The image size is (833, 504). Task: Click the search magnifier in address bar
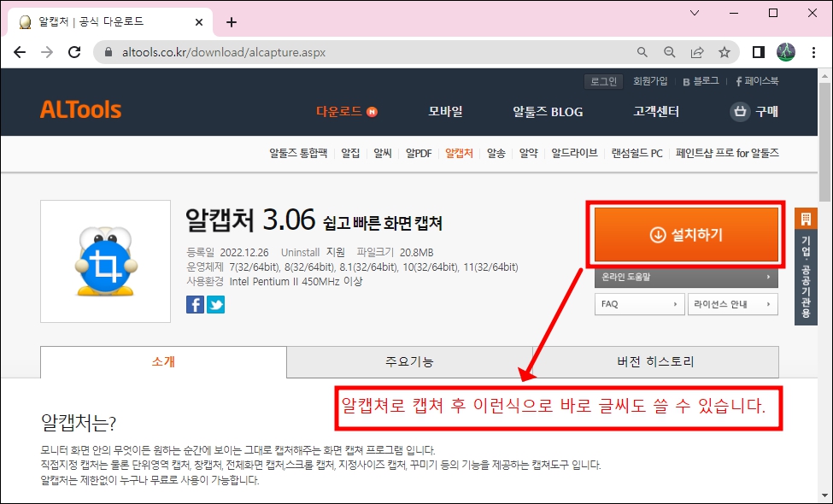[642, 52]
